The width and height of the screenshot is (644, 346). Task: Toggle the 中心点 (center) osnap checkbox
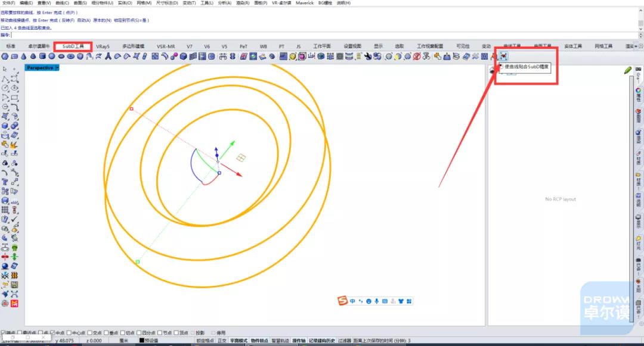coord(69,333)
